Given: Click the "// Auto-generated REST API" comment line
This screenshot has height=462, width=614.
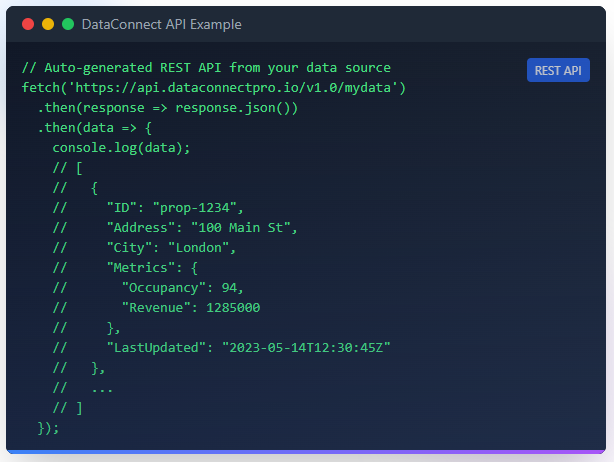Looking at the screenshot, I should coord(206,68).
